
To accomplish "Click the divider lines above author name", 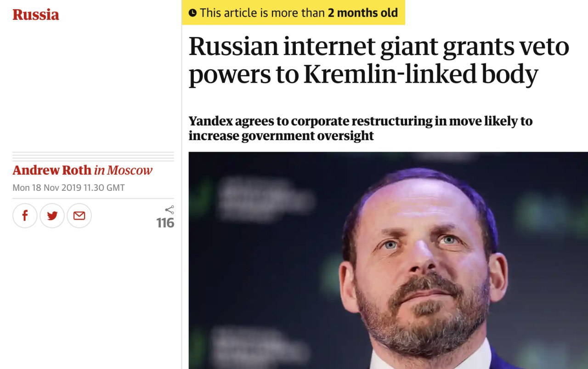I will [93, 156].
